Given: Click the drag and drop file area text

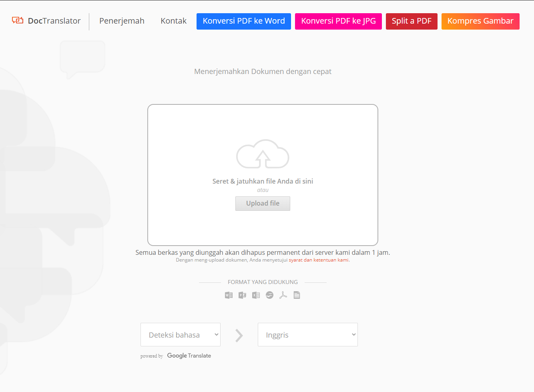Looking at the screenshot, I should pos(263,181).
